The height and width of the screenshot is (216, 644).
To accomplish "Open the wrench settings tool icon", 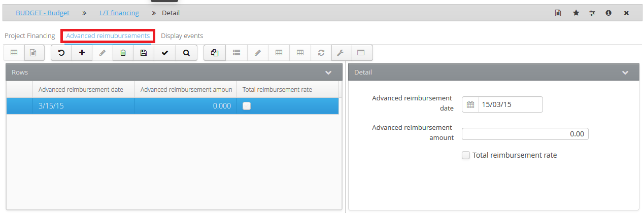I will tap(341, 53).
